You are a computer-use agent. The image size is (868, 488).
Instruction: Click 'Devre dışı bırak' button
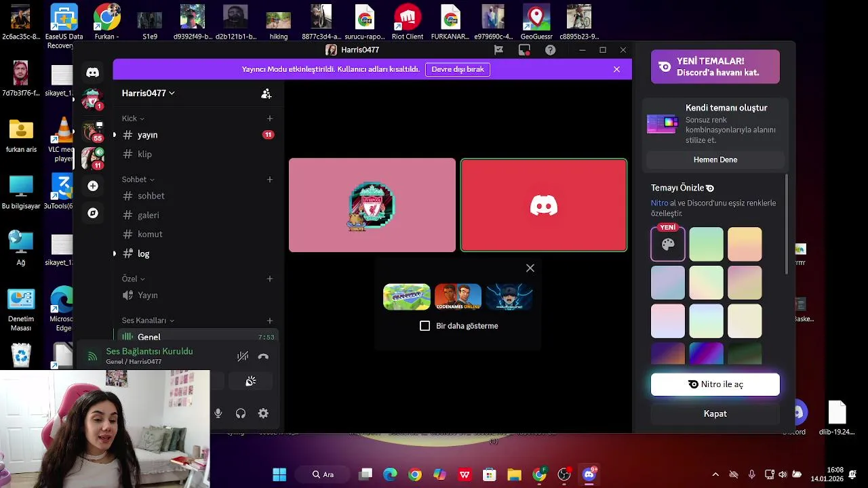[458, 69]
